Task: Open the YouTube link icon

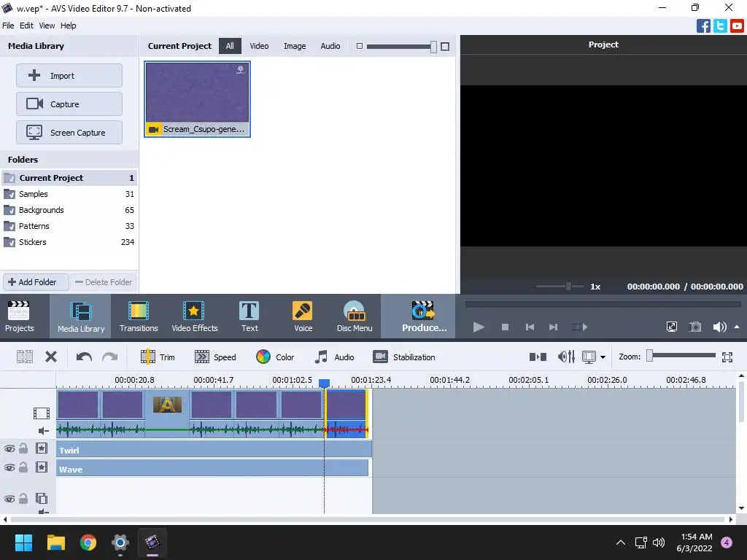Action: (x=737, y=26)
